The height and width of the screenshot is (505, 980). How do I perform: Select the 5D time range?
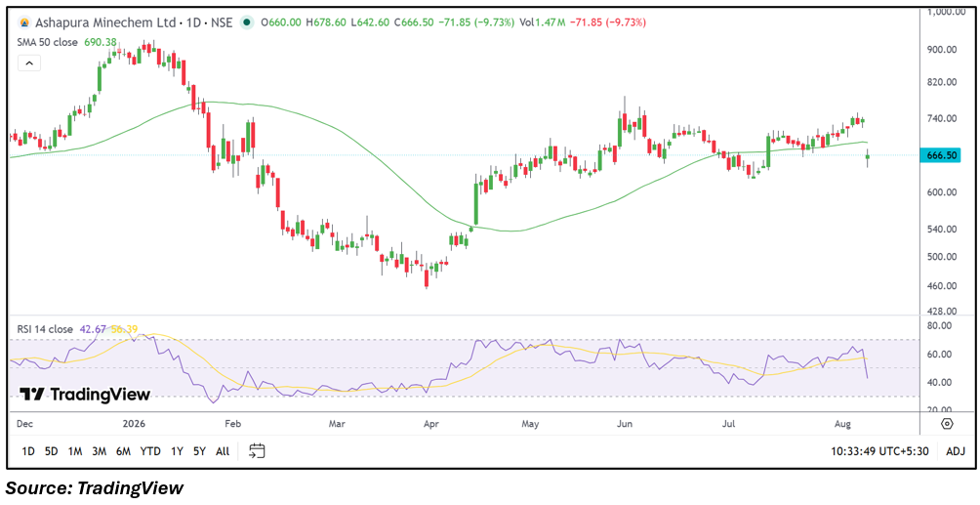[x=52, y=450]
